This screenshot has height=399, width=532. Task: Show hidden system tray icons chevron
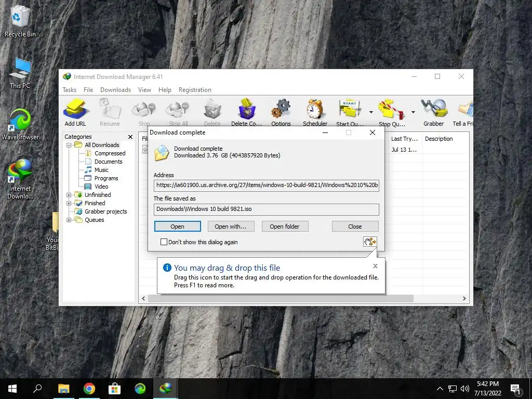point(440,389)
